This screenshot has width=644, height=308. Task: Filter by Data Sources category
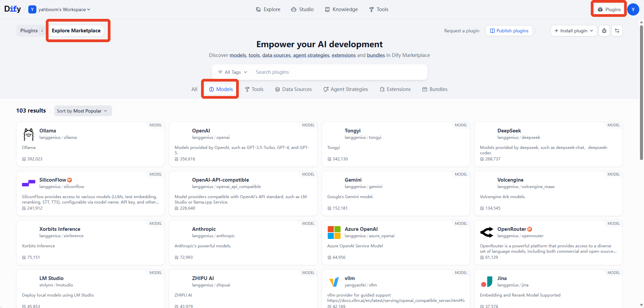[293, 89]
